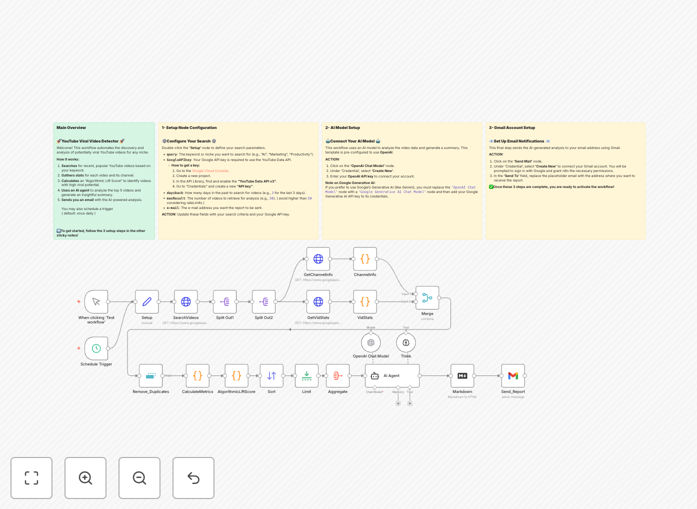Select the VidStats code node

pos(365,302)
